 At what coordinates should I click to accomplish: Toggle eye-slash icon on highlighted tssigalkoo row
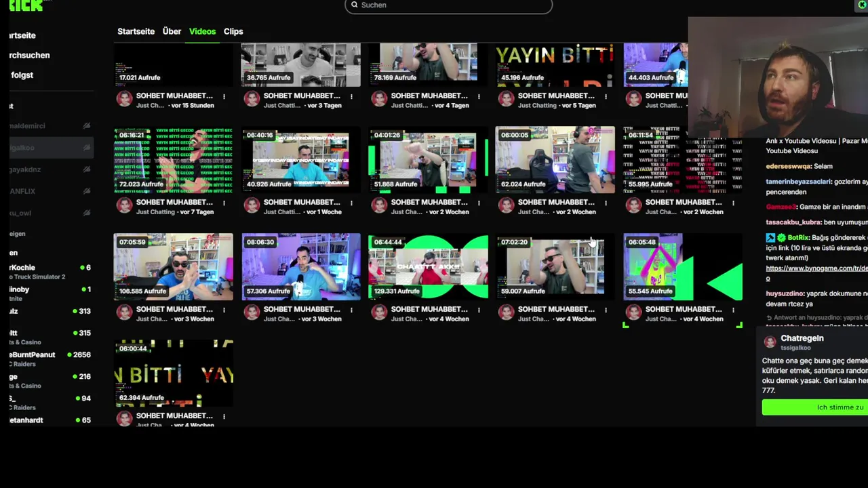(x=87, y=148)
